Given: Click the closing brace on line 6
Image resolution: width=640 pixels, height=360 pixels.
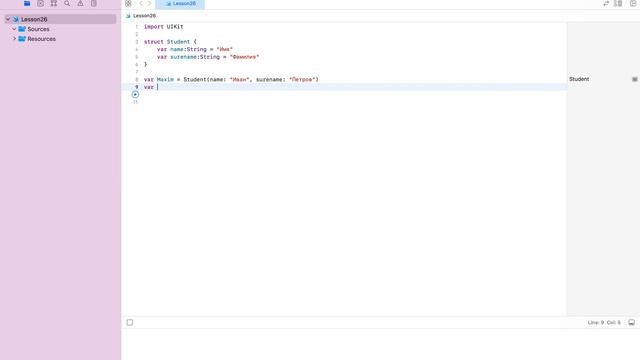Looking at the screenshot, I should click(145, 64).
